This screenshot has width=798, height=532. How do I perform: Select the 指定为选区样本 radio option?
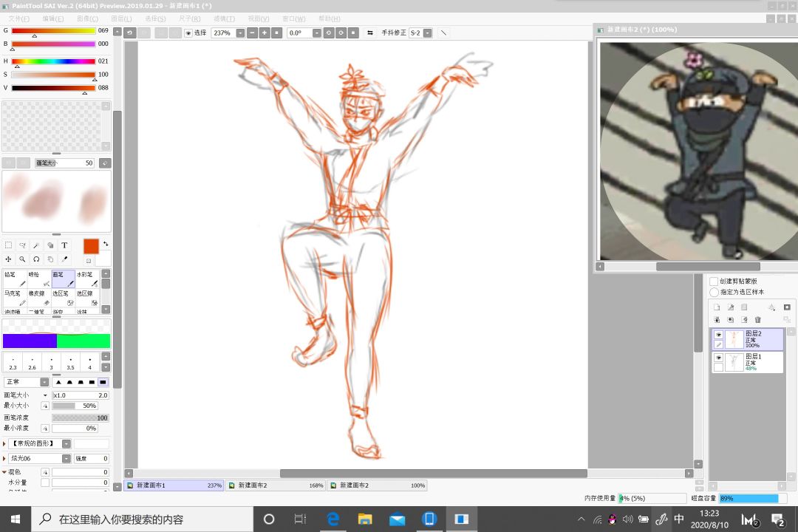pos(714,292)
